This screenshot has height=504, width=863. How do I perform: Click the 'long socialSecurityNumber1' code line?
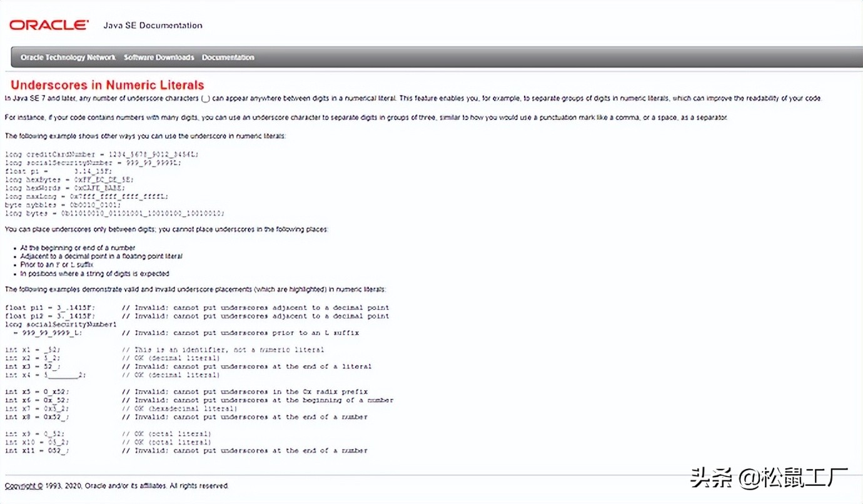[x=61, y=325]
